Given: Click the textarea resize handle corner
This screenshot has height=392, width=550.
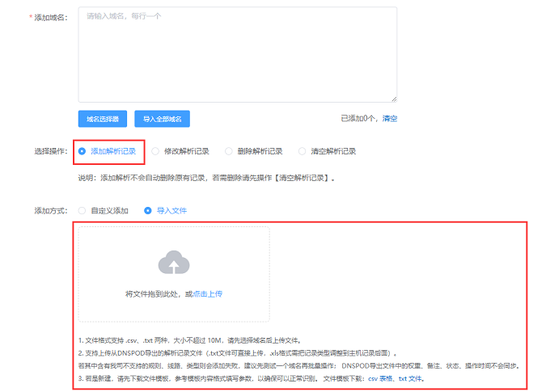Looking at the screenshot, I should pyautogui.click(x=393, y=99).
